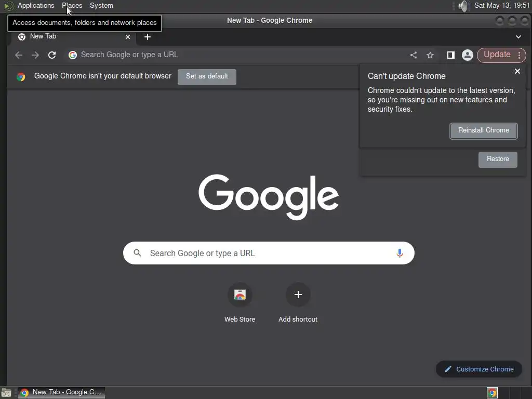
Task: Share this page via share icon
Action: 413,55
